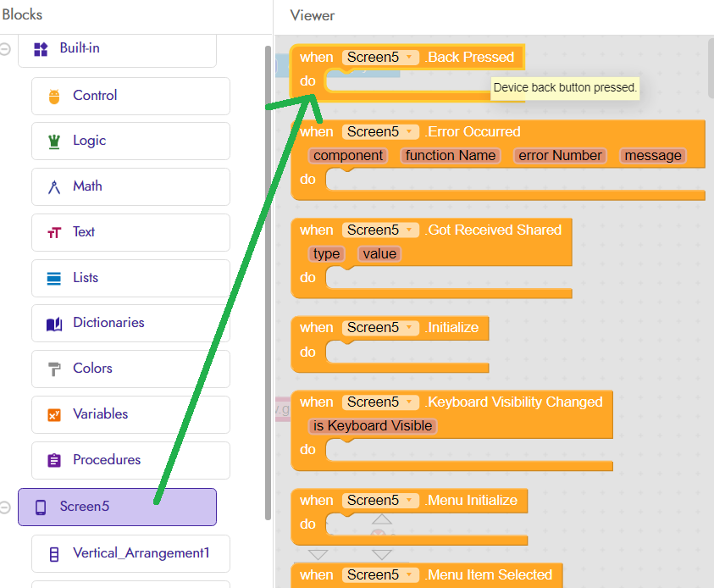Click the Math compass icon
714x588 pixels.
tap(54, 186)
